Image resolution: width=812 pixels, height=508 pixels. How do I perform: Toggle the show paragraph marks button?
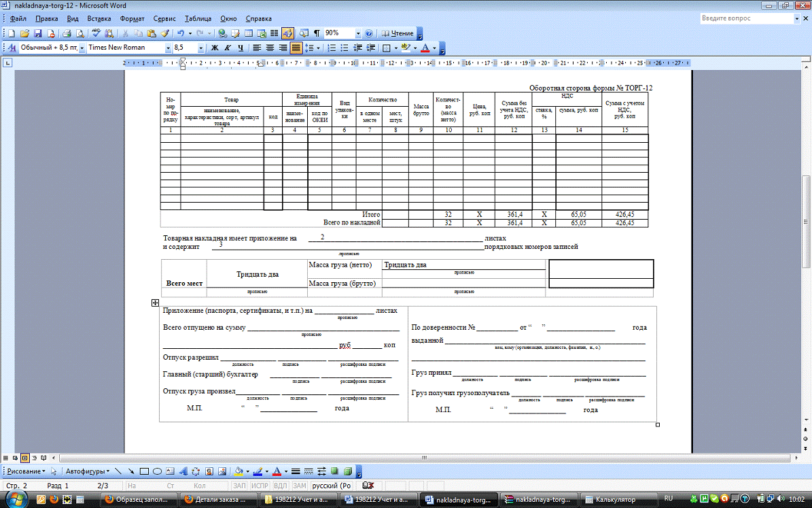317,33
